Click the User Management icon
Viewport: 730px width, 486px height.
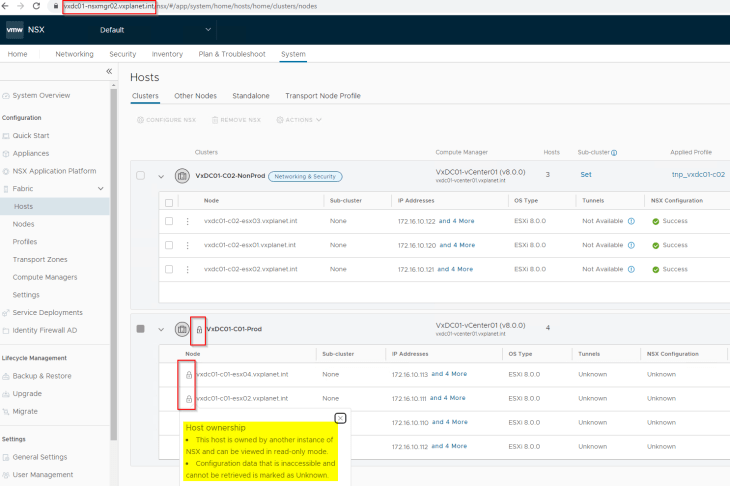(x=6, y=474)
